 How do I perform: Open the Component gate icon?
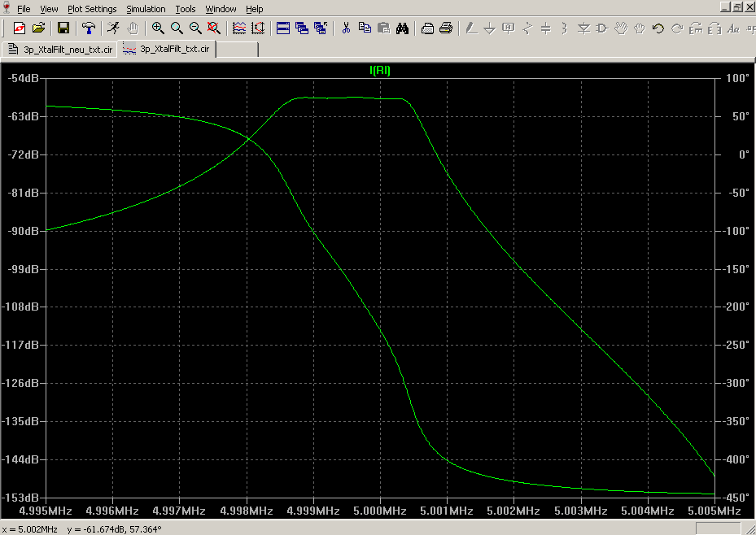point(602,28)
